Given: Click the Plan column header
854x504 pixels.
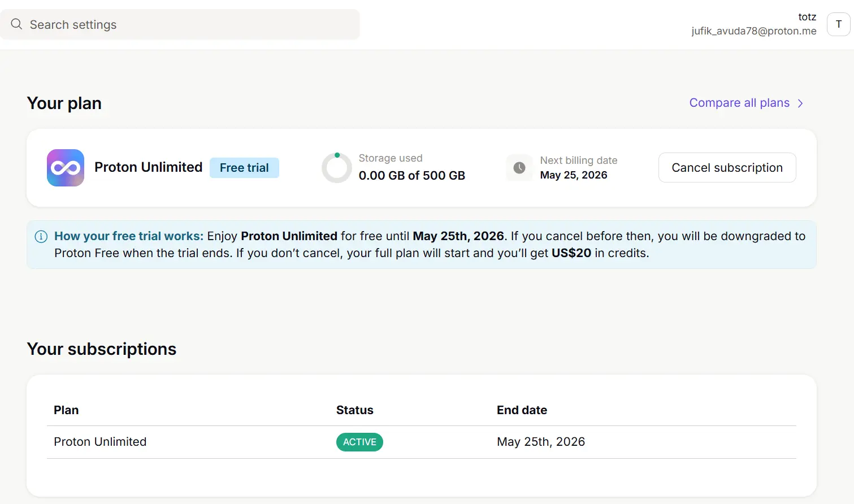Looking at the screenshot, I should [x=66, y=410].
